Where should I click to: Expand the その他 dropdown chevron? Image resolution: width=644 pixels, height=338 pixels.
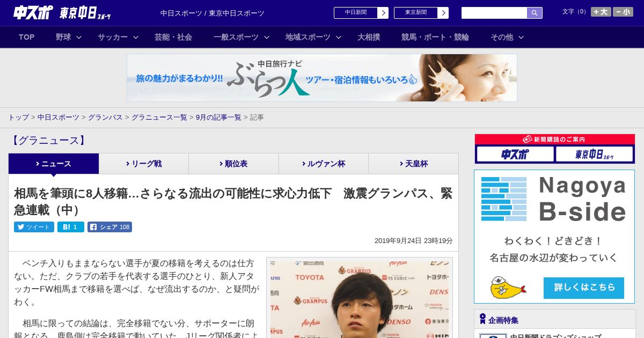pyautogui.click(x=521, y=37)
